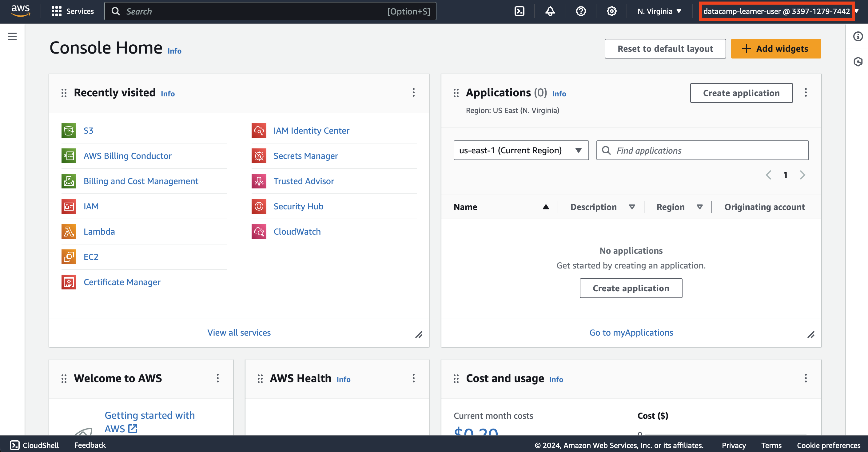
Task: Sort applications by Description column
Action: tap(632, 207)
